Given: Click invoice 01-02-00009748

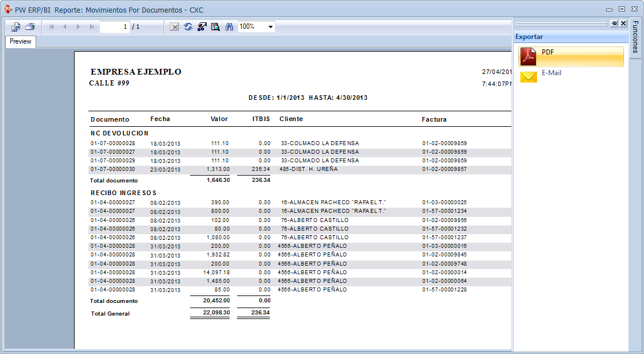Looking at the screenshot, I should [444, 264].
